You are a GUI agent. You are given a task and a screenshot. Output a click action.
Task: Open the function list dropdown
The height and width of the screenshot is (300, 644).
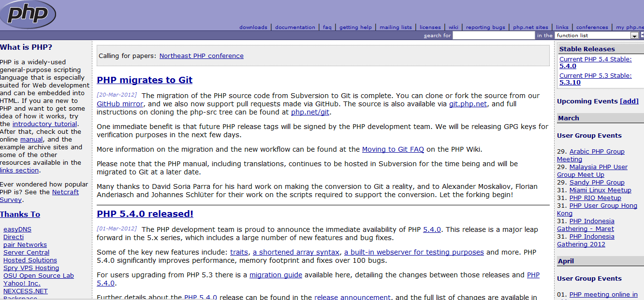pos(597,35)
